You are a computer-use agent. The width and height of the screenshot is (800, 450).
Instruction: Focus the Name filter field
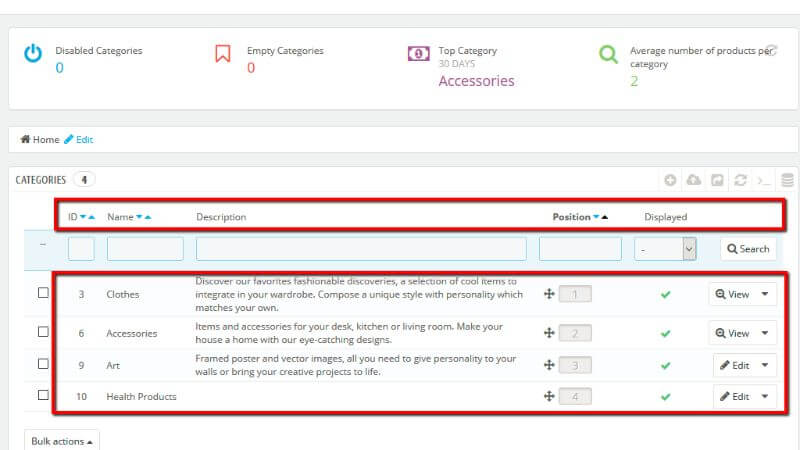[145, 249]
